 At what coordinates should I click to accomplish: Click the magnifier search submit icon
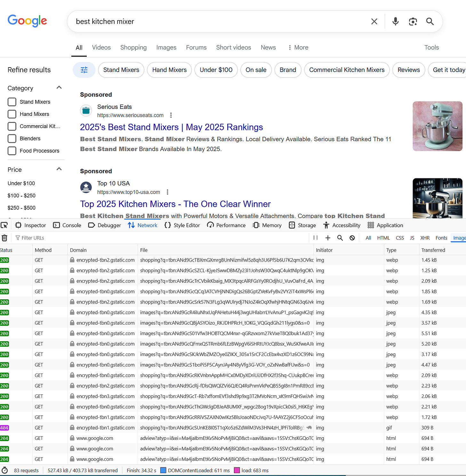(x=430, y=21)
